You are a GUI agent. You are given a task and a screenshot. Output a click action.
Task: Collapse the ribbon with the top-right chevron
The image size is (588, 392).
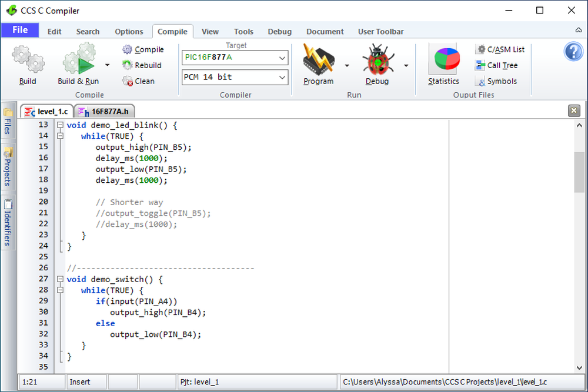(577, 29)
